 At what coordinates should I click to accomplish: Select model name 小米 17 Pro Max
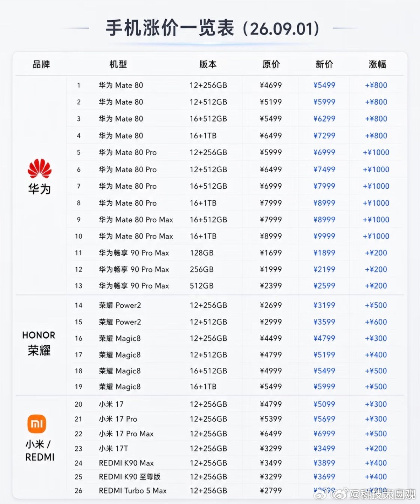126,434
